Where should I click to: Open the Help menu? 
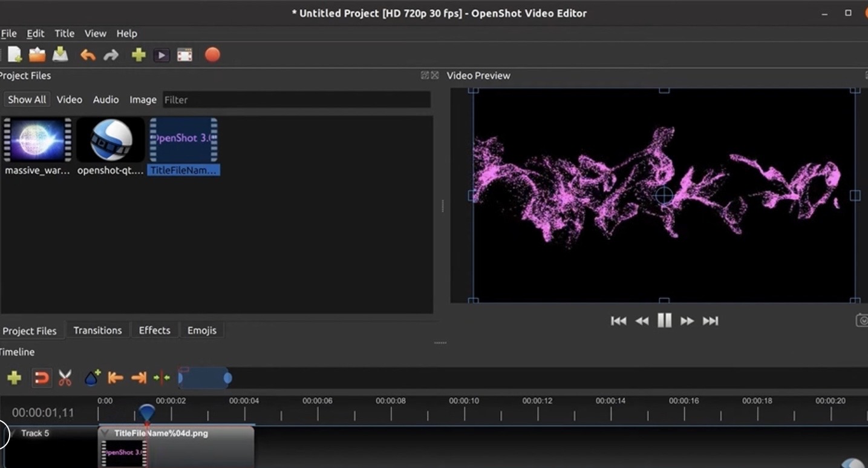pos(126,33)
